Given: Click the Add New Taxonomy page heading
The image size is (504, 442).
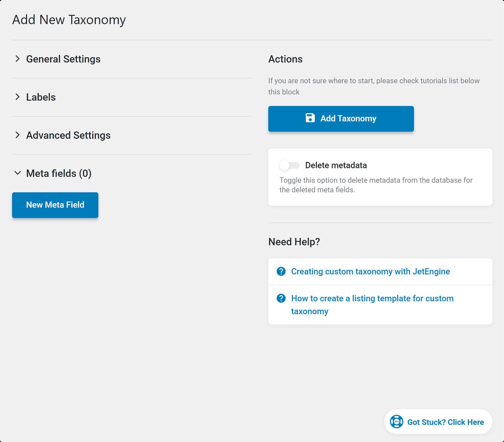Looking at the screenshot, I should click(69, 20).
